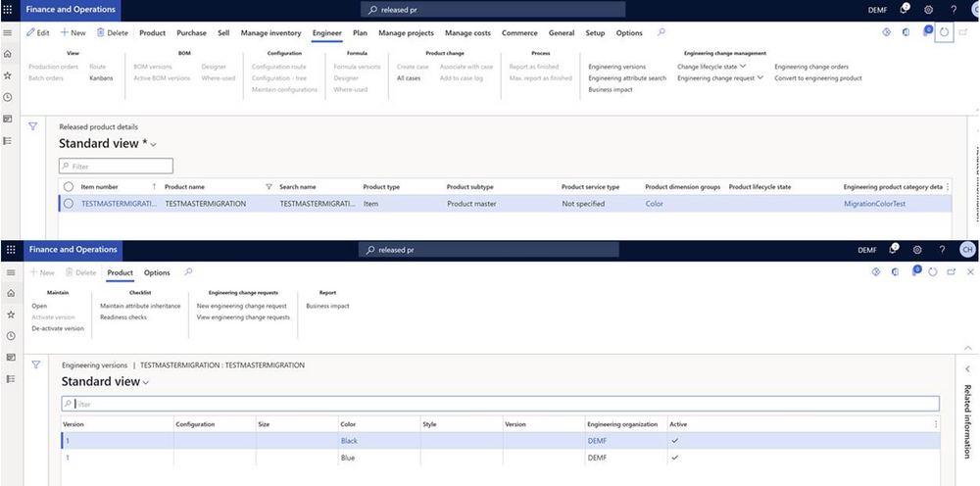Toggle Active checkmark for the Black version
This screenshot has width=980, height=486.
coord(675,440)
